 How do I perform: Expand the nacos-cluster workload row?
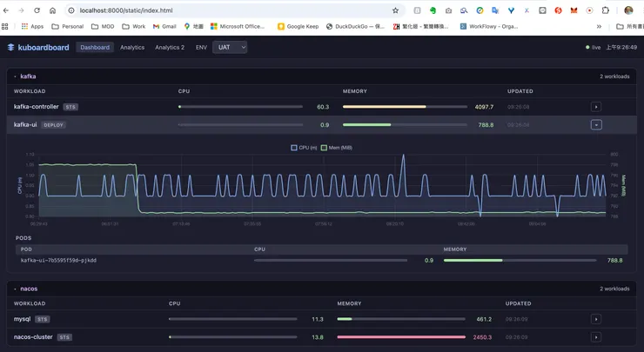(596, 337)
